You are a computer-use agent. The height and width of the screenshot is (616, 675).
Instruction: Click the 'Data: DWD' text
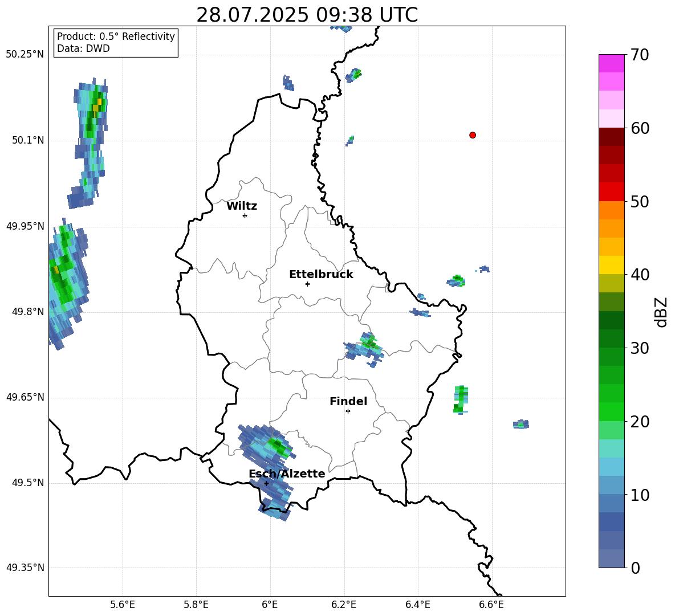(83, 48)
